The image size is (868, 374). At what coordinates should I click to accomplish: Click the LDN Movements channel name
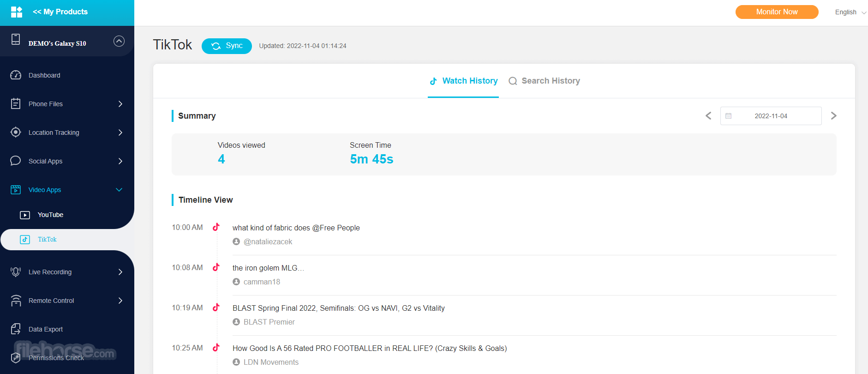coord(271,362)
